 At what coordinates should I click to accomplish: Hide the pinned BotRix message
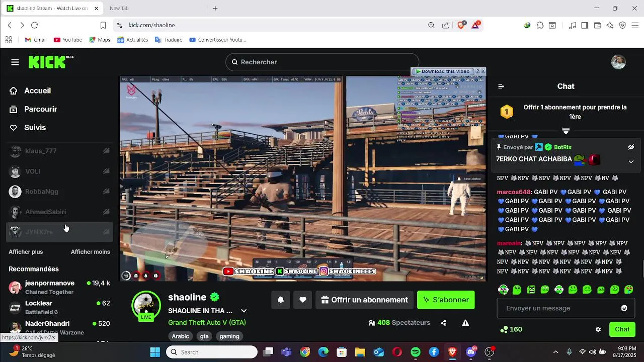631,147
